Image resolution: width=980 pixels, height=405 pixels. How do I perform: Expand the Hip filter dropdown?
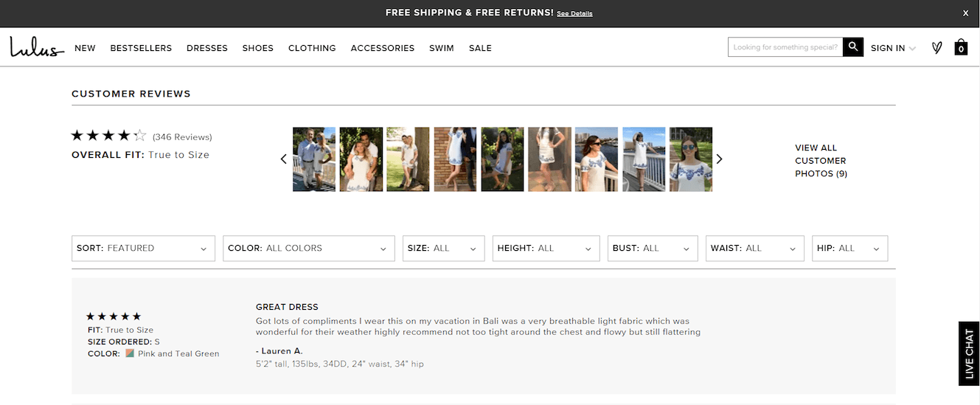pos(849,249)
